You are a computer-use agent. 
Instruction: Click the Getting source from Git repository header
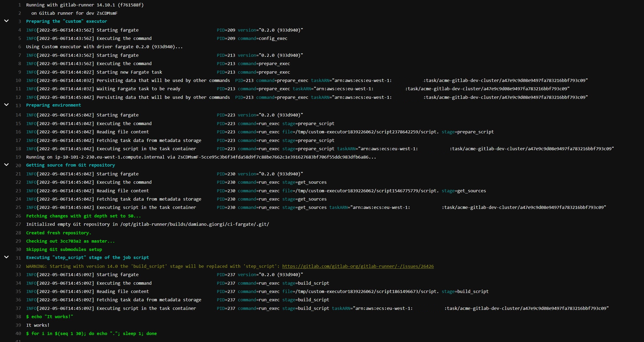click(70, 165)
